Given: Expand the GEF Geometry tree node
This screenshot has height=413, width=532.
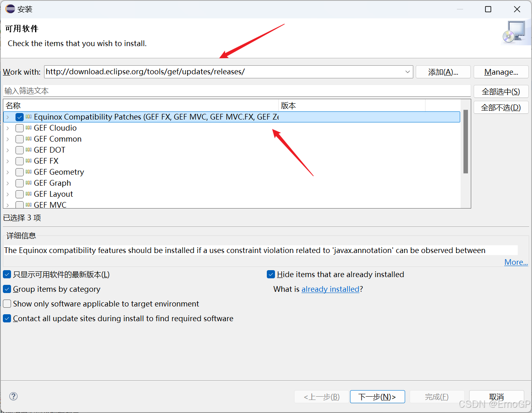Looking at the screenshot, I should 8,172.
